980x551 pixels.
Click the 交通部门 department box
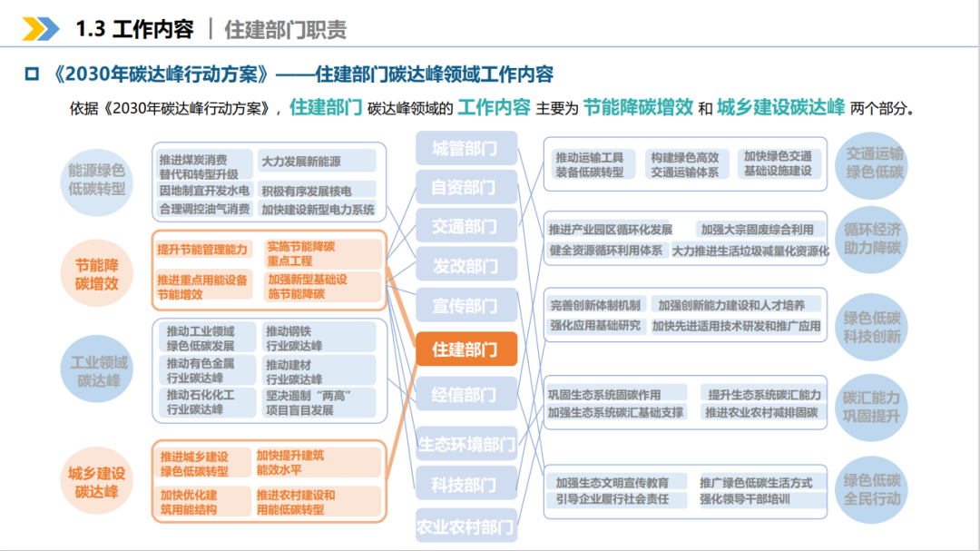465,227
